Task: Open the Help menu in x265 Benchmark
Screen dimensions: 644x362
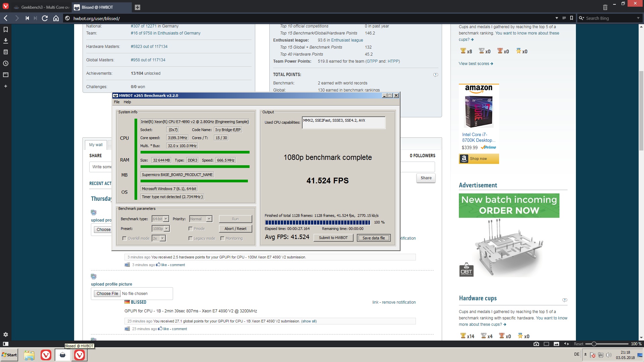Action: (127, 102)
